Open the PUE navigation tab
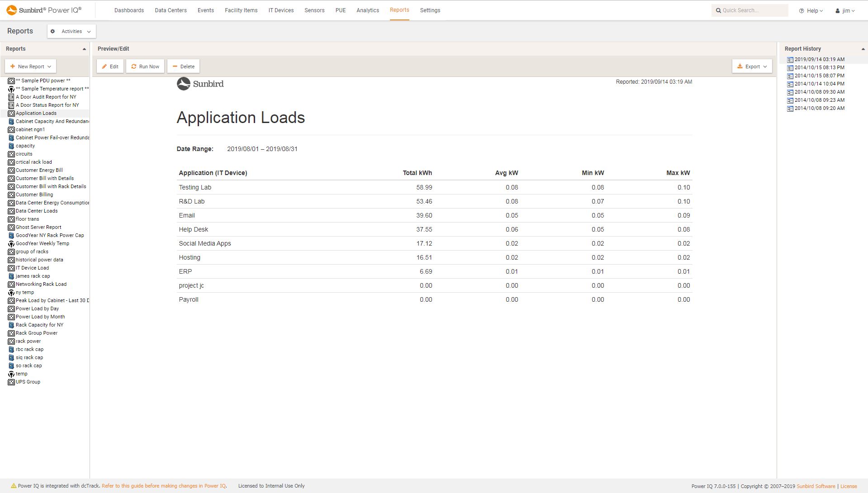 340,10
